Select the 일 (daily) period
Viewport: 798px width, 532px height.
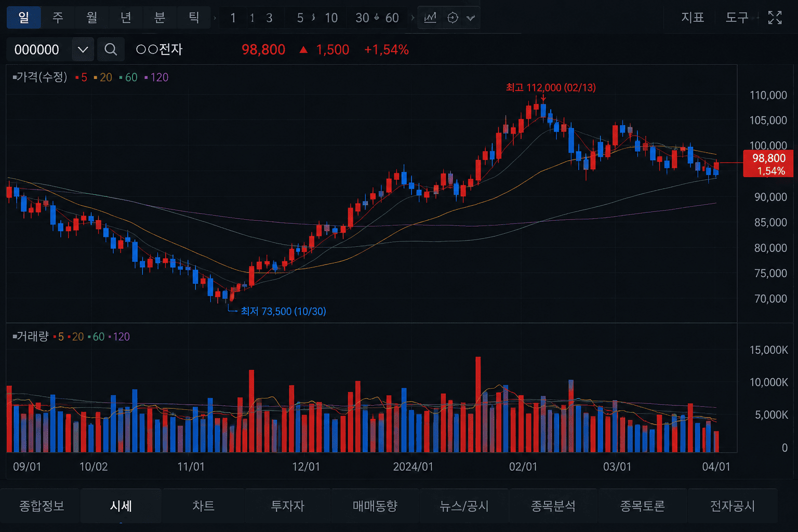24,18
